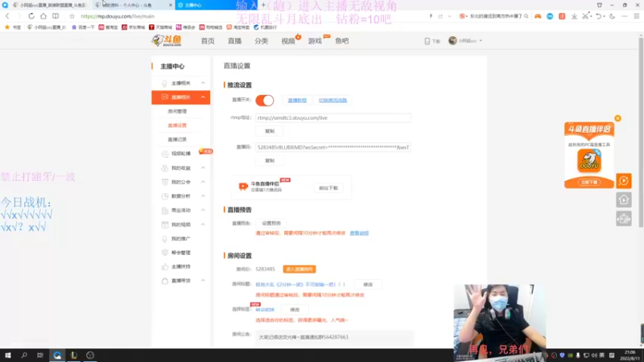The height and width of the screenshot is (362, 644).
Task: Go to 直播 in the Douyu navigation
Action: [234, 41]
